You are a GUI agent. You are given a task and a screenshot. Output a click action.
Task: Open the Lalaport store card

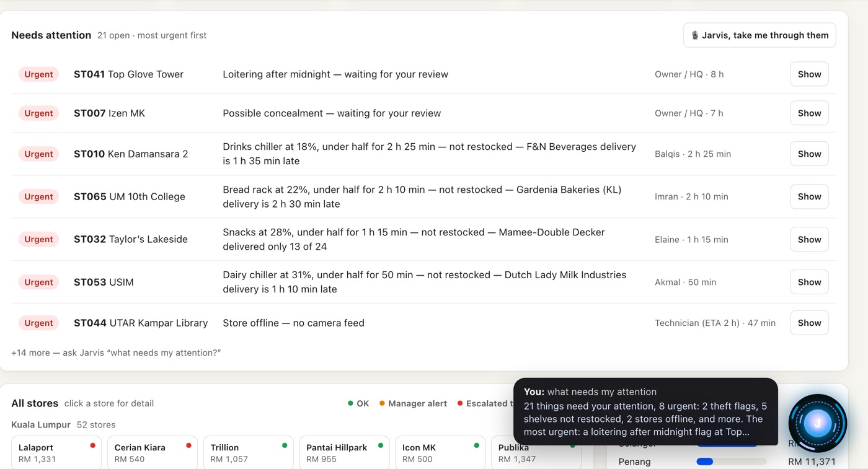(56, 453)
